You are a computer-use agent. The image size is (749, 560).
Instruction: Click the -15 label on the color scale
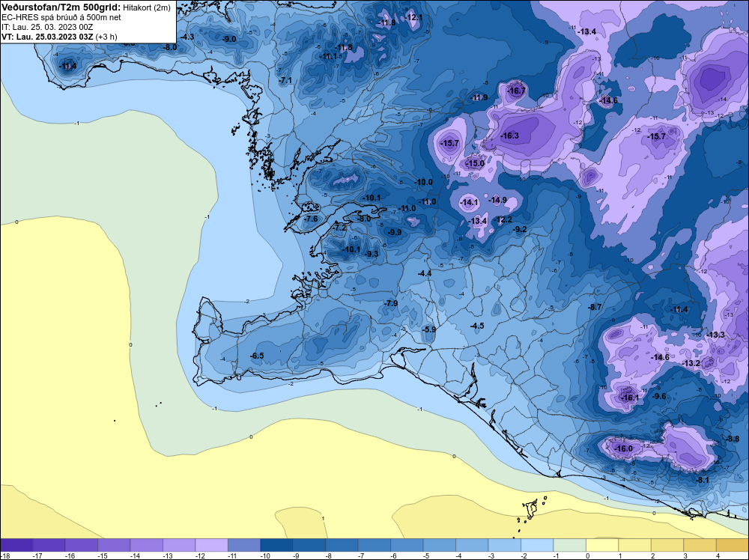(102, 556)
